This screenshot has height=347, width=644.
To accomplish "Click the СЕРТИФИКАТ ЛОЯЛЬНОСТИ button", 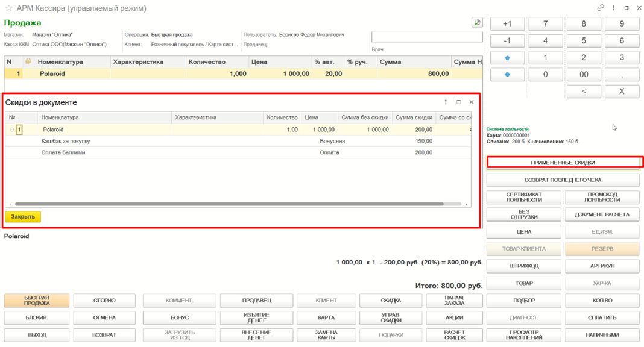I will click(x=524, y=197).
